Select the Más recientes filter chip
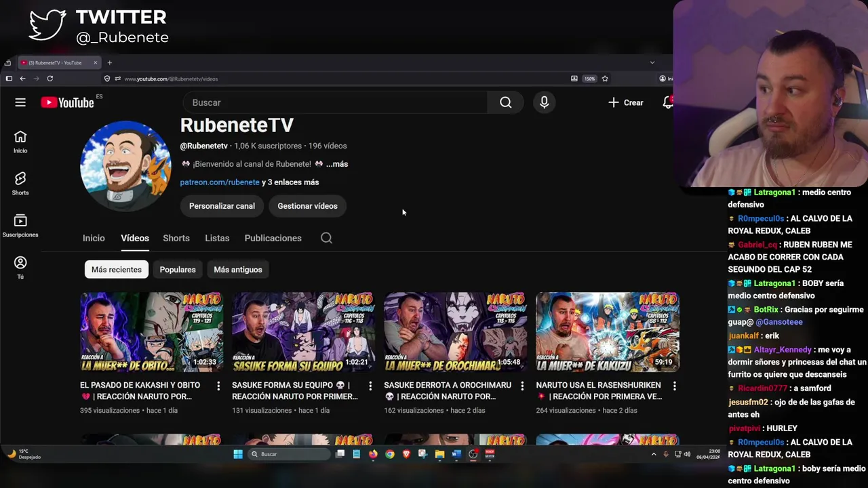The height and width of the screenshot is (488, 868). [117, 270]
